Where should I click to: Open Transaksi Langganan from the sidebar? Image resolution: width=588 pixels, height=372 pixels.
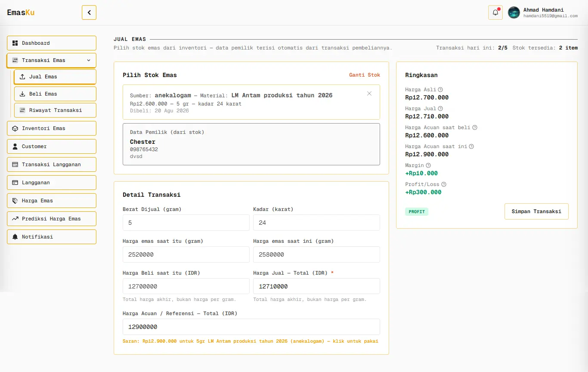point(52,164)
